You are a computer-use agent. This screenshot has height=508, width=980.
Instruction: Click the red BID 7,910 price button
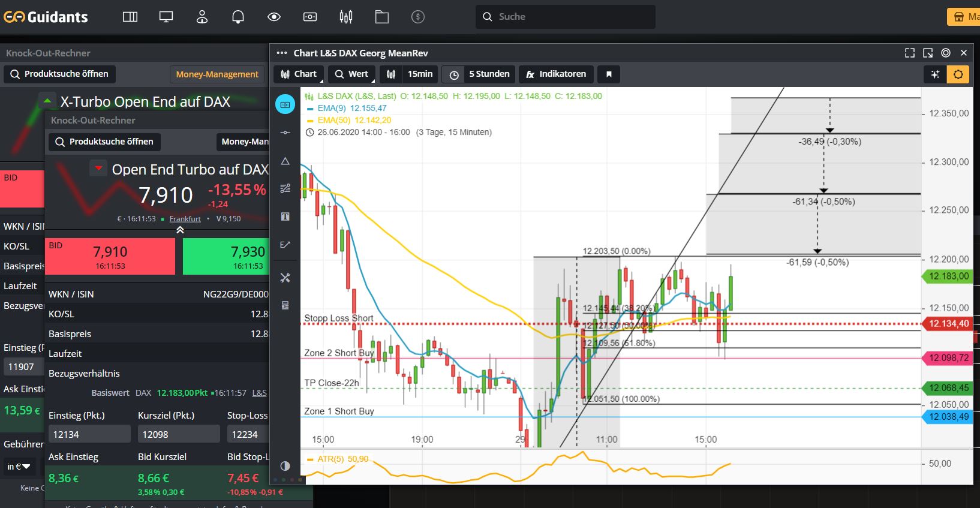click(x=110, y=257)
